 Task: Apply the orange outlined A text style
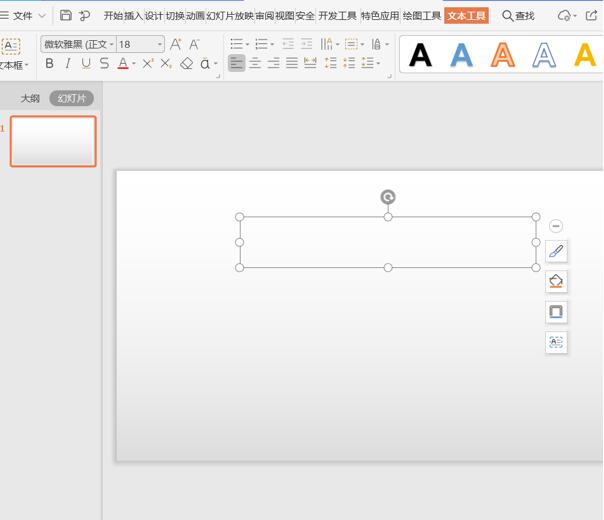point(502,55)
